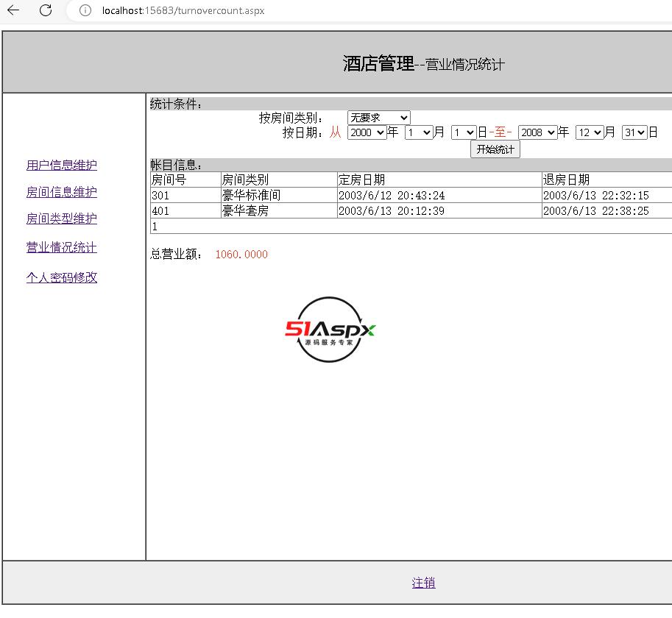The width and height of the screenshot is (672, 618).
Task: Select 营业情况统计 in the sidebar
Action: tap(62, 248)
